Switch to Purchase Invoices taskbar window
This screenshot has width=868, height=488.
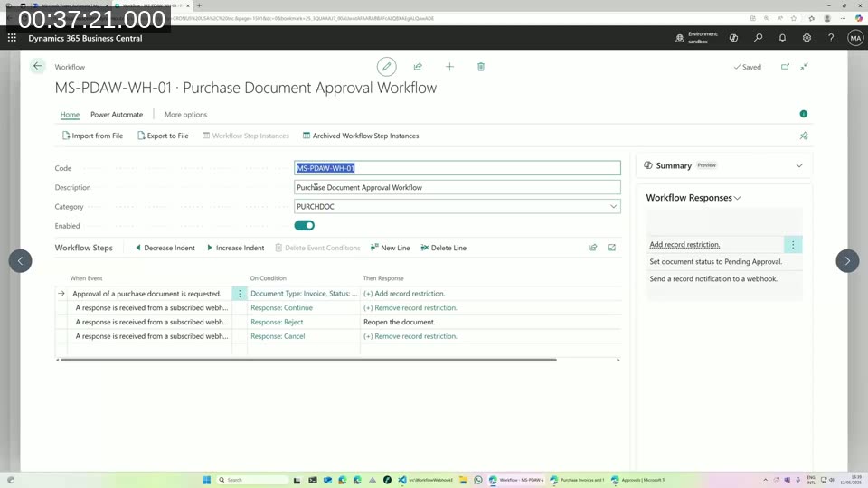click(578, 480)
